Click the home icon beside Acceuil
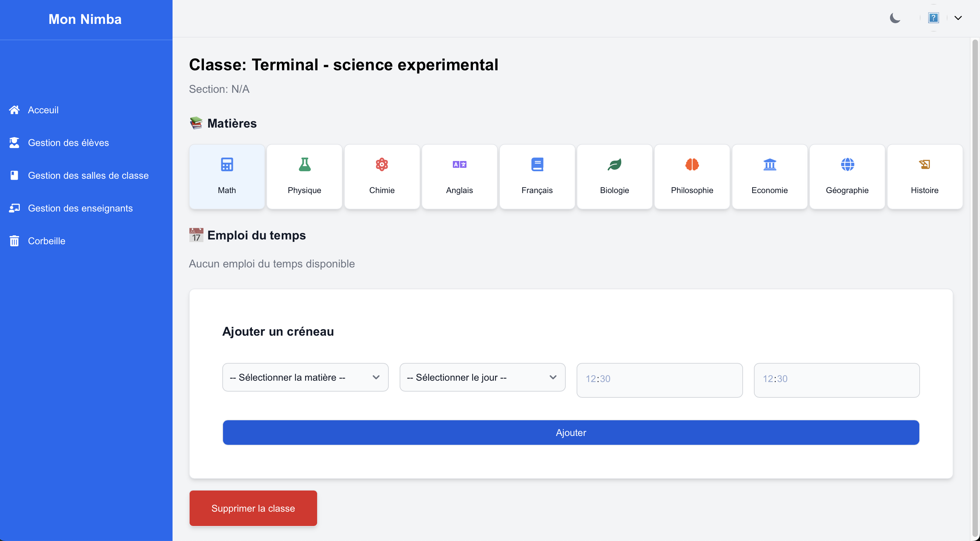980x541 pixels. [x=14, y=110]
